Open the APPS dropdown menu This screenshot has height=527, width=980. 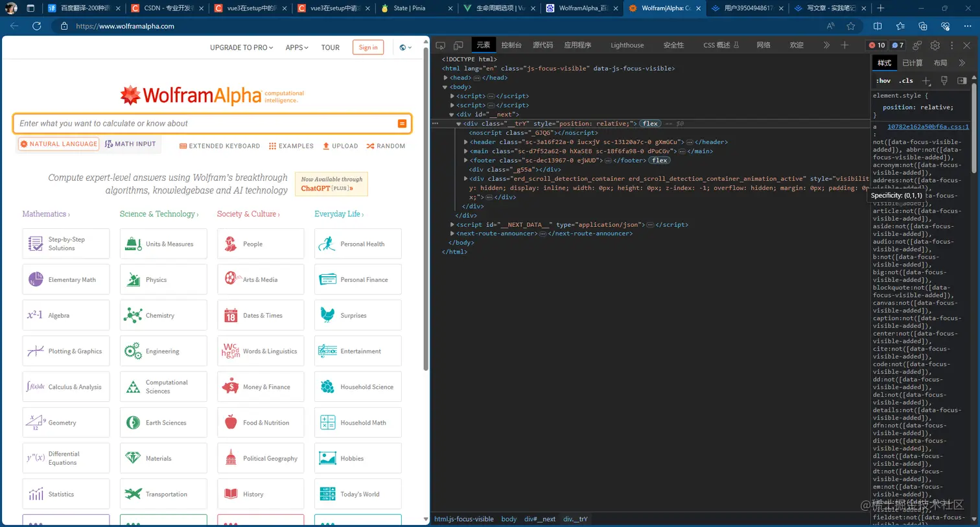pyautogui.click(x=297, y=47)
